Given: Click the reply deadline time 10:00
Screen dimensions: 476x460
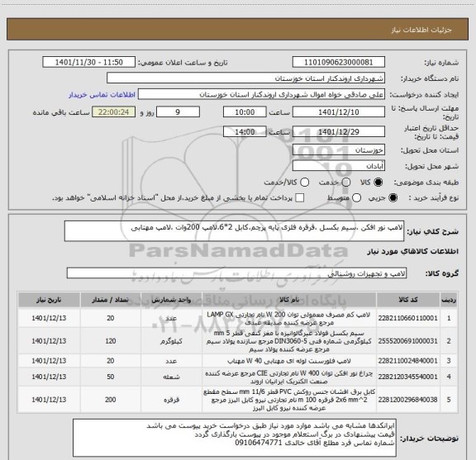Looking at the screenshot, I should pyautogui.click(x=245, y=112).
